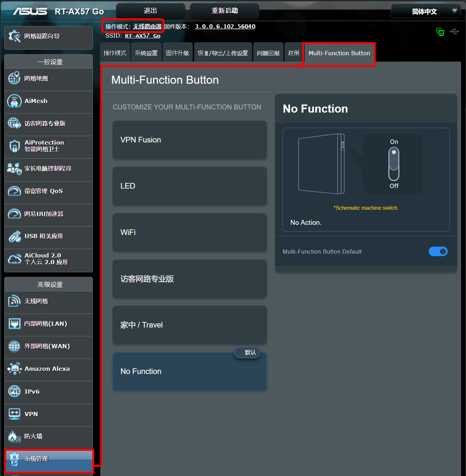Open the 外部网络(WAN) globe icon
This screenshot has height=476, width=466.
pyautogui.click(x=14, y=346)
